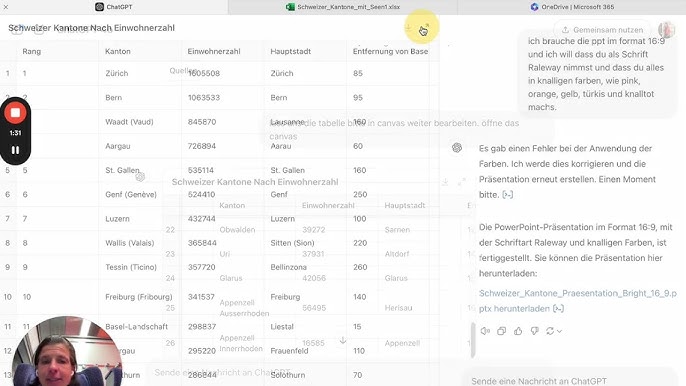Viewport: 686px width, 386px height.
Task: Click the Gemeinsam nutzen share button
Action: tap(602, 30)
